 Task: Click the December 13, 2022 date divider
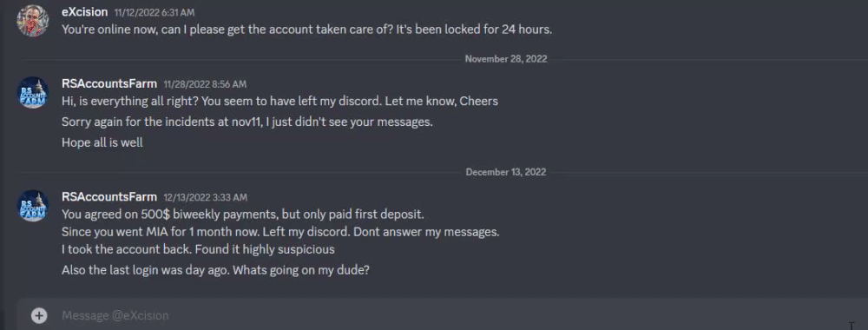(506, 172)
